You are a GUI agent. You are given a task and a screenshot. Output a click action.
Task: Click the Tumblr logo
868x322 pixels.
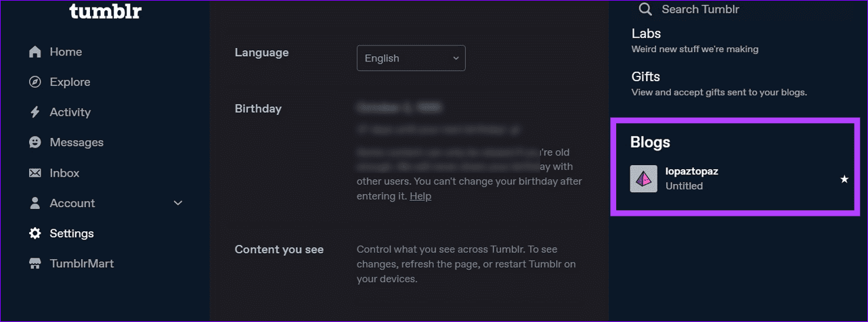click(106, 11)
